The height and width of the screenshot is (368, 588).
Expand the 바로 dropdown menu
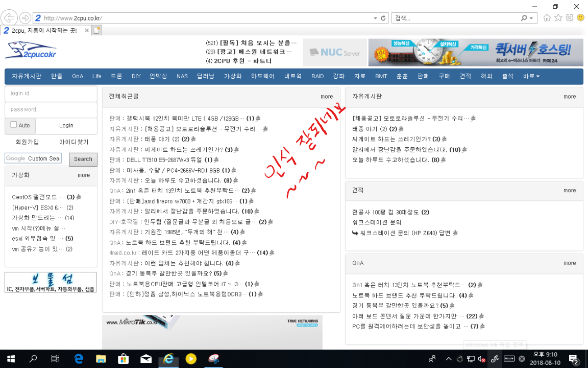point(531,76)
